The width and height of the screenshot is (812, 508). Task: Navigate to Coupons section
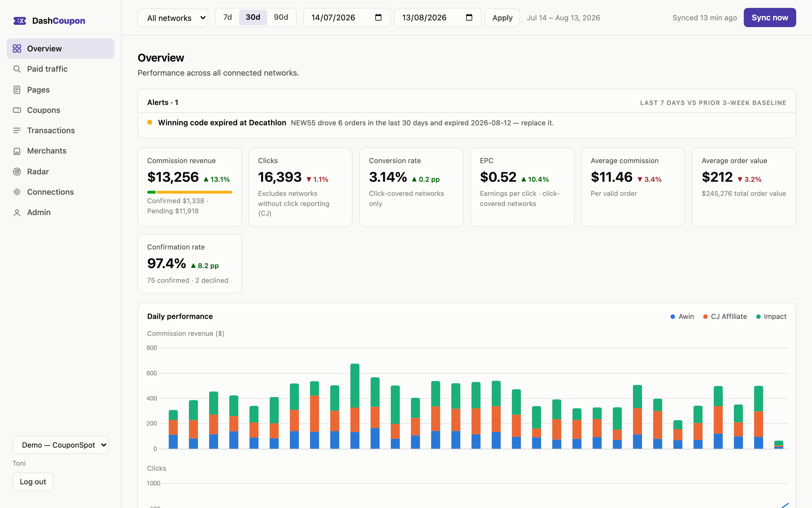(x=60, y=110)
